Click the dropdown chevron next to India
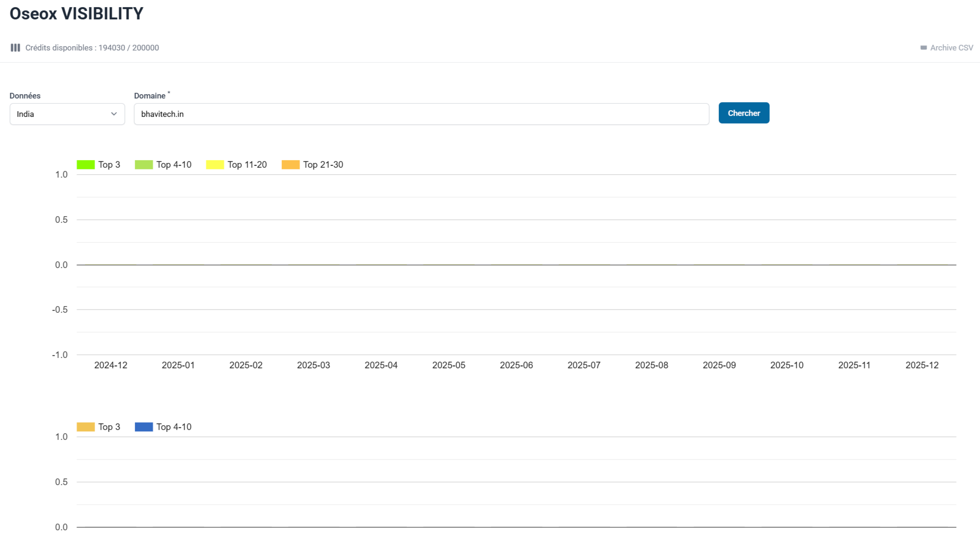Image resolution: width=980 pixels, height=533 pixels. (114, 114)
